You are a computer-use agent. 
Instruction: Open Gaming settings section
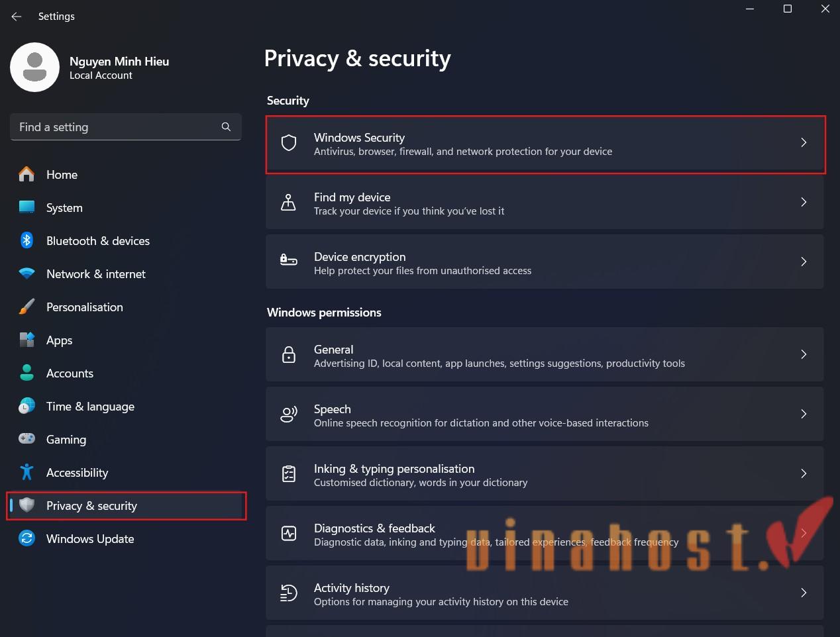(126, 440)
